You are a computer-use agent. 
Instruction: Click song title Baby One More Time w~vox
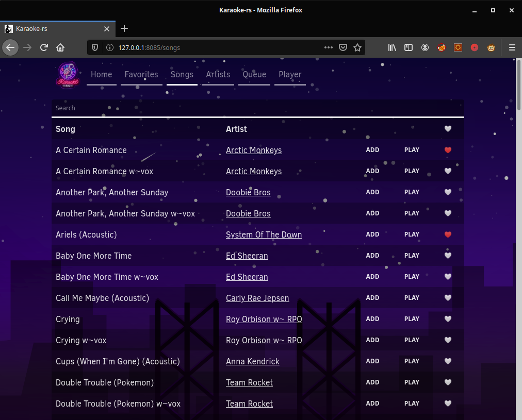click(107, 277)
